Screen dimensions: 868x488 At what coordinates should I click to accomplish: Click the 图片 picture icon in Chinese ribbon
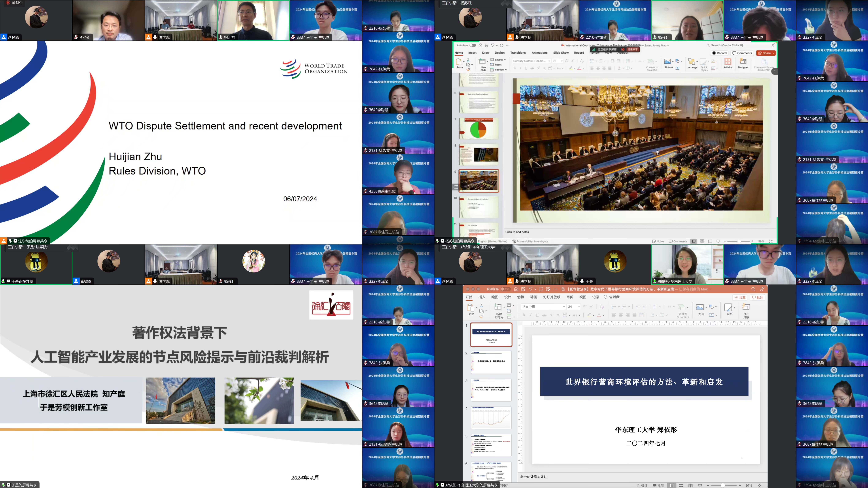[x=700, y=307]
